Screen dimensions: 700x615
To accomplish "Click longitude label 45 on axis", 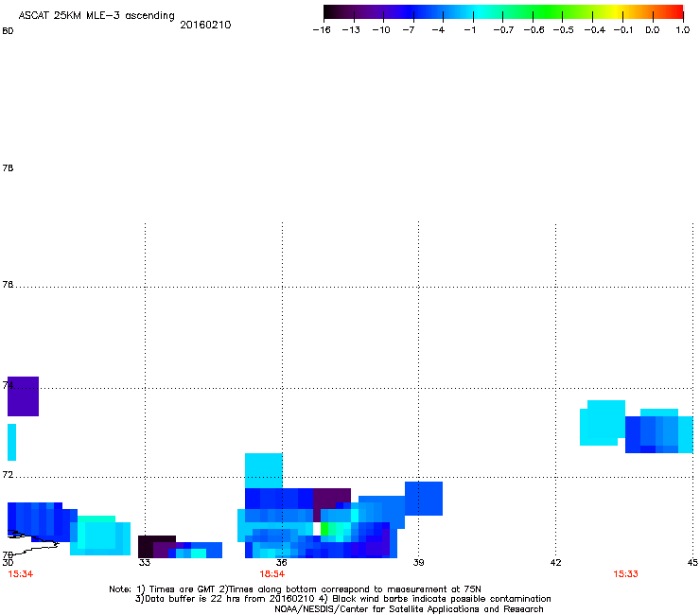I will pyautogui.click(x=692, y=562).
